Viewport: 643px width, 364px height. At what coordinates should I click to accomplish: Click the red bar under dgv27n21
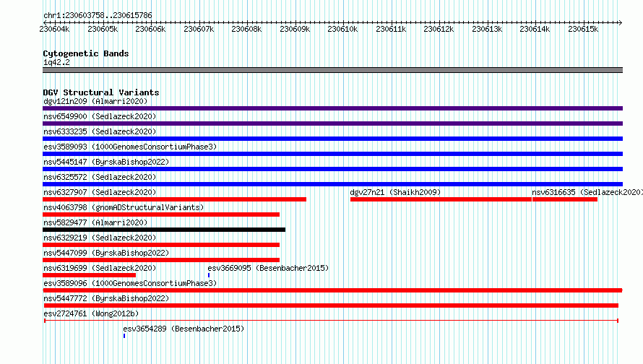coord(441,199)
